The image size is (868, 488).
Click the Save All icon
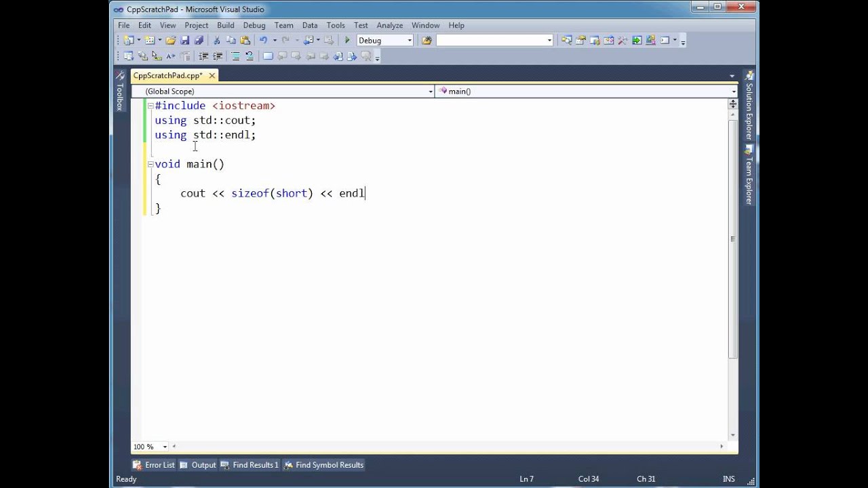(x=199, y=41)
